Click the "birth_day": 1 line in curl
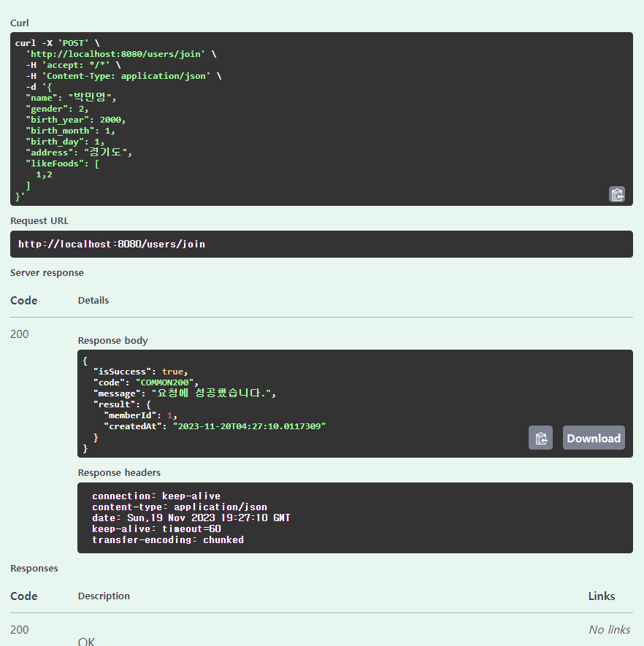This screenshot has height=646, width=644. pyautogui.click(x=65, y=142)
